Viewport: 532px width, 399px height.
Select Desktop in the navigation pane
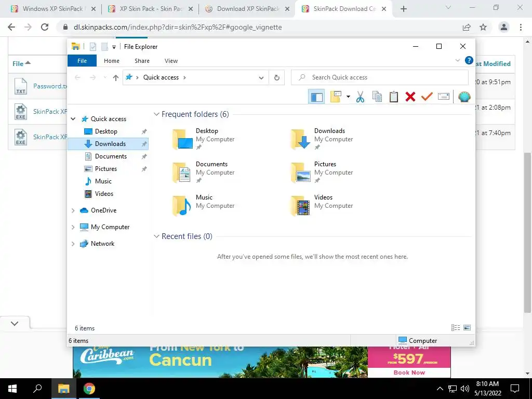click(x=106, y=131)
